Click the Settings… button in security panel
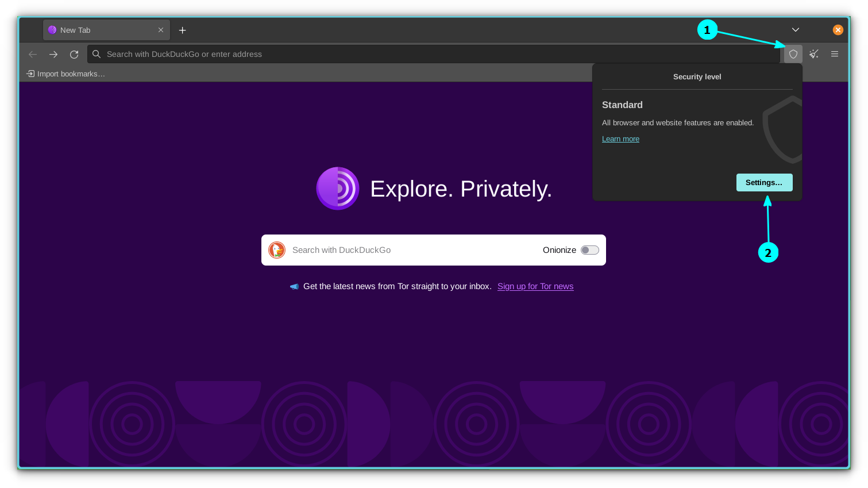This screenshot has height=488, width=868. (765, 182)
